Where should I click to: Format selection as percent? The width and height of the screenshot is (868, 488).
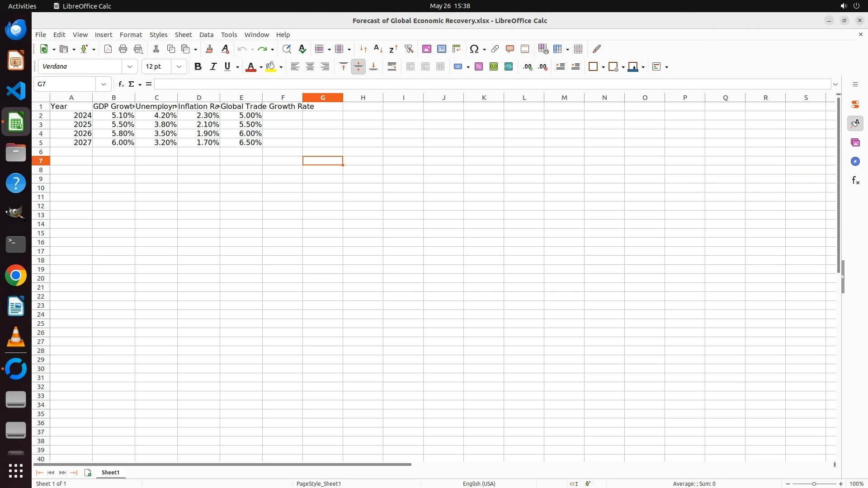coord(479,67)
